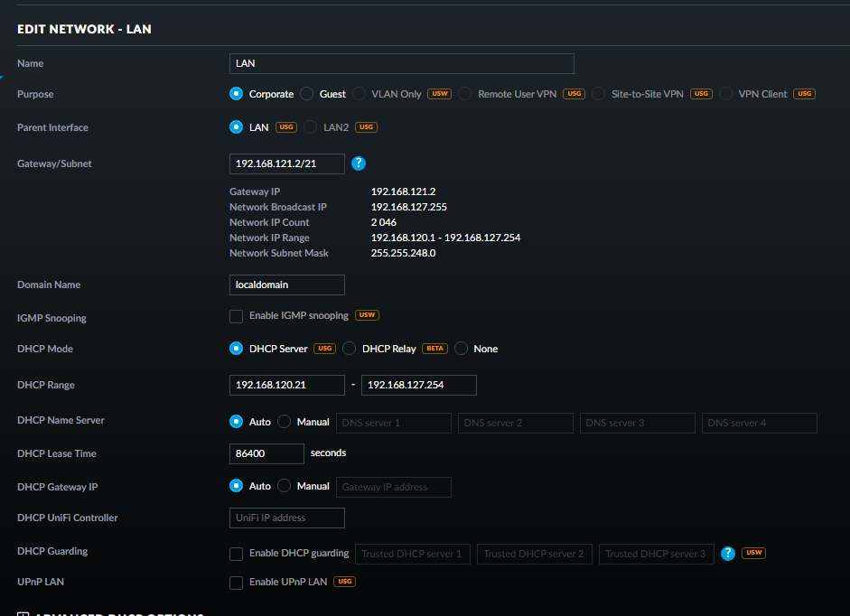The image size is (850, 616).
Task: Click the DHCP Range start field
Action: [x=286, y=385]
